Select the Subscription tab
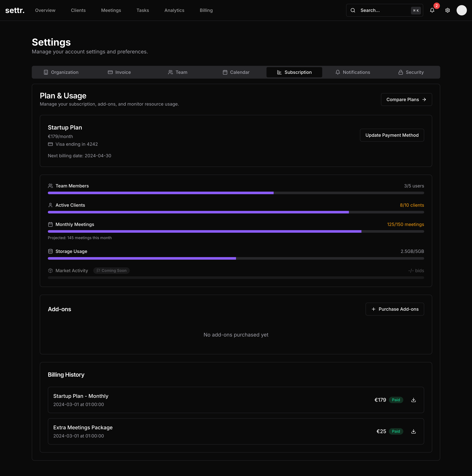Screen dimensions: 472x476 tap(294, 72)
